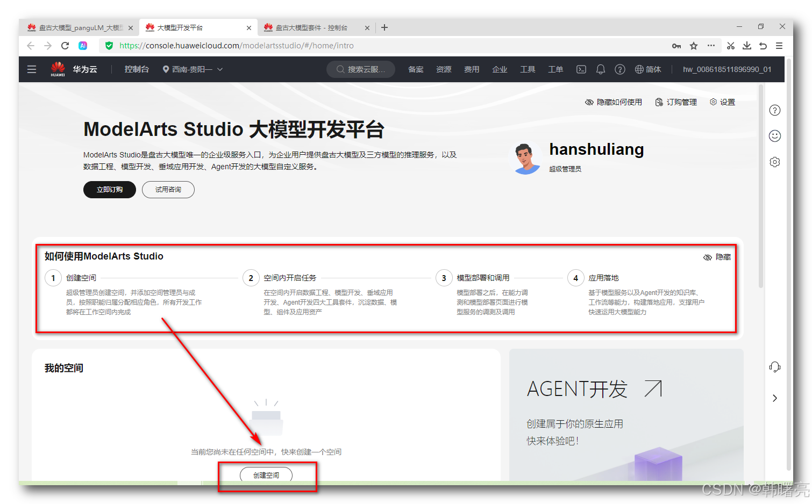This screenshot has width=812, height=504.
Task: Close the 盘古大模型_panguLM tab
Action: [131, 28]
